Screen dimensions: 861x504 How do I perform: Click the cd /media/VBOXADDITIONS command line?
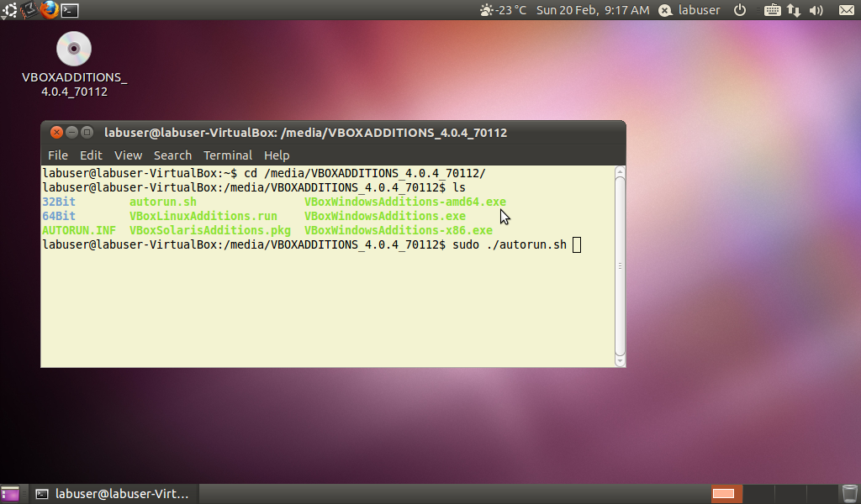(365, 173)
